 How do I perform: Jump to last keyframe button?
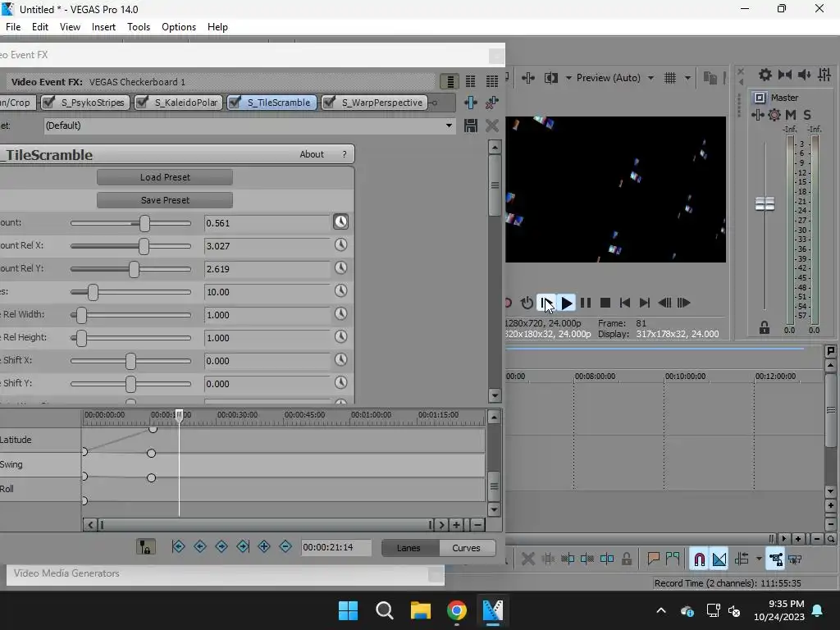[243, 546]
